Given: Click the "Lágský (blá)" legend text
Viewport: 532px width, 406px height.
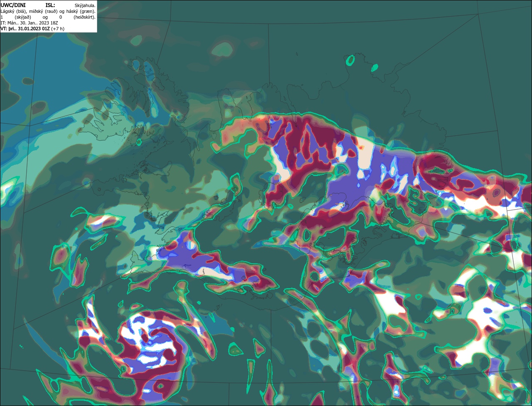Looking at the screenshot, I should pyautogui.click(x=12, y=12).
